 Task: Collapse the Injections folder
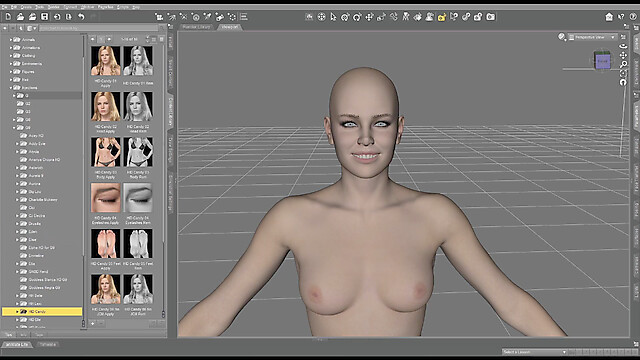tap(11, 88)
